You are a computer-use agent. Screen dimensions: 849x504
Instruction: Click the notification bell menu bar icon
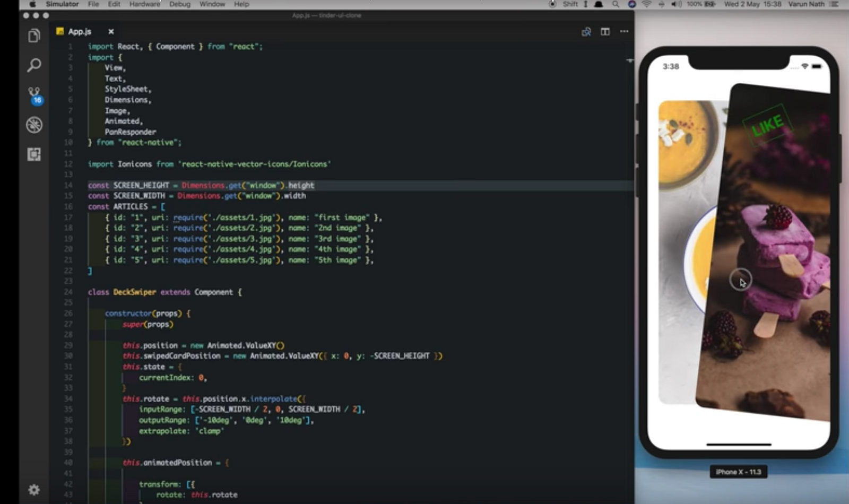(x=599, y=4)
